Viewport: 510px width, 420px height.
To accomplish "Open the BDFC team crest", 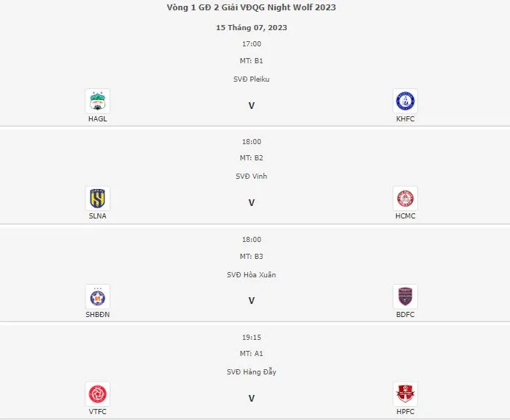I will (x=405, y=296).
